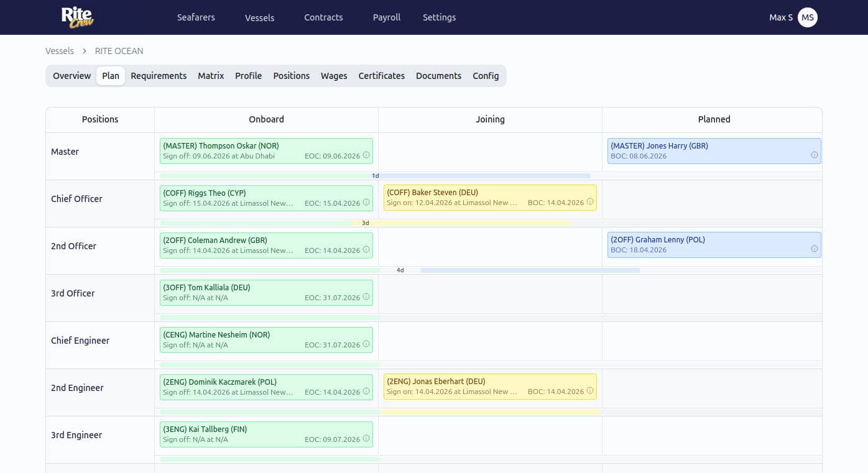
Task: Open Coleman Andrew onboard card
Action: pos(266,245)
